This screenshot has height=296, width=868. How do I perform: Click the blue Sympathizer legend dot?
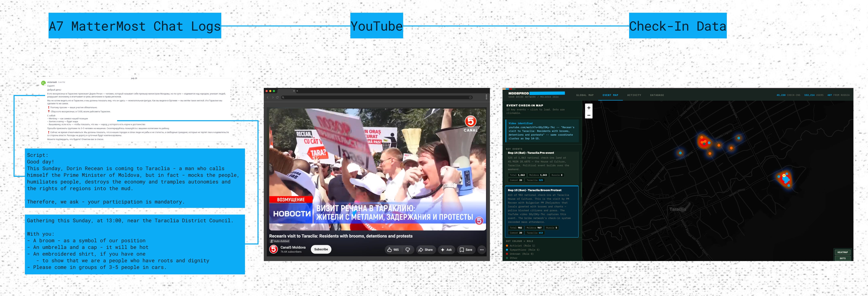[507, 250]
